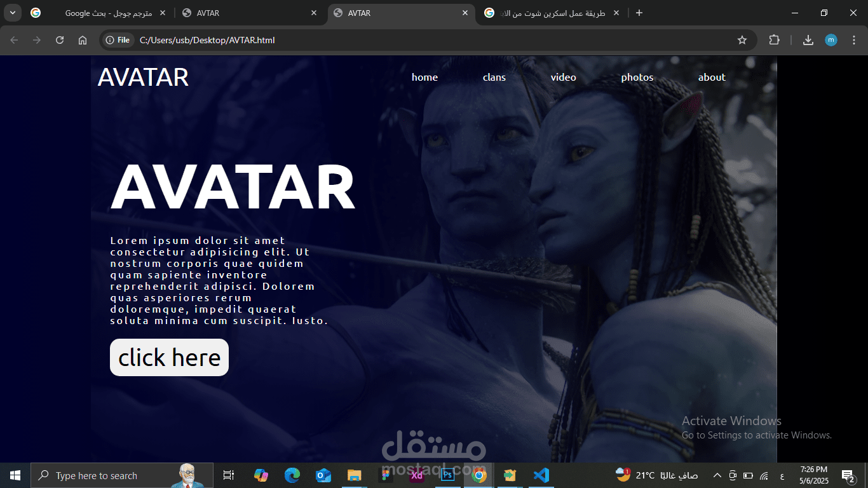Open the Wi-Fi network icon
Screen dimensions: 868x488
click(764, 475)
